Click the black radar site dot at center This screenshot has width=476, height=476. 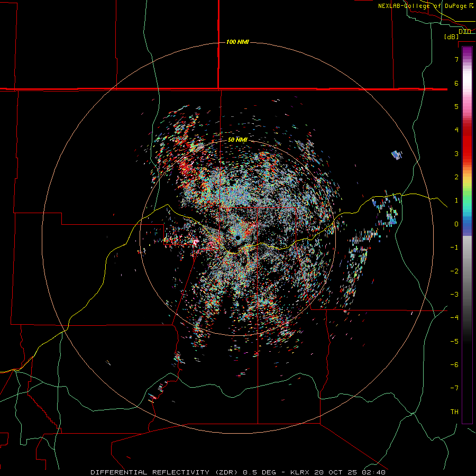click(x=237, y=237)
